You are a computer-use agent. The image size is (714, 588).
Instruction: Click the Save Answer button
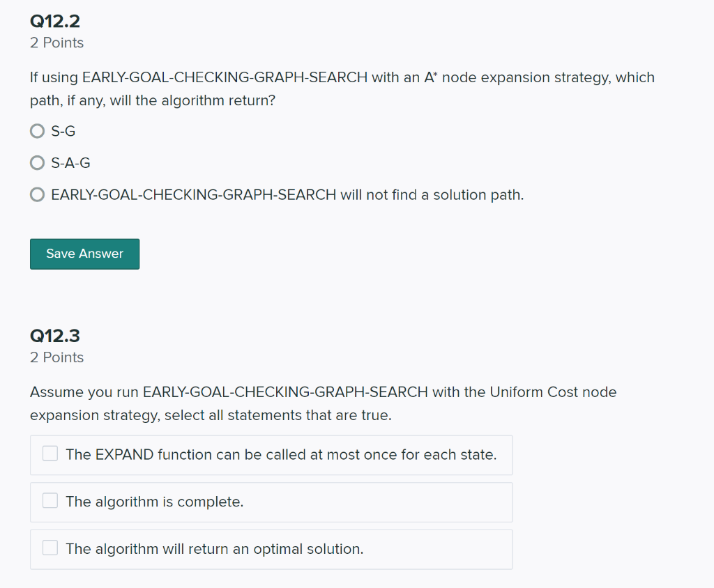coord(84,254)
